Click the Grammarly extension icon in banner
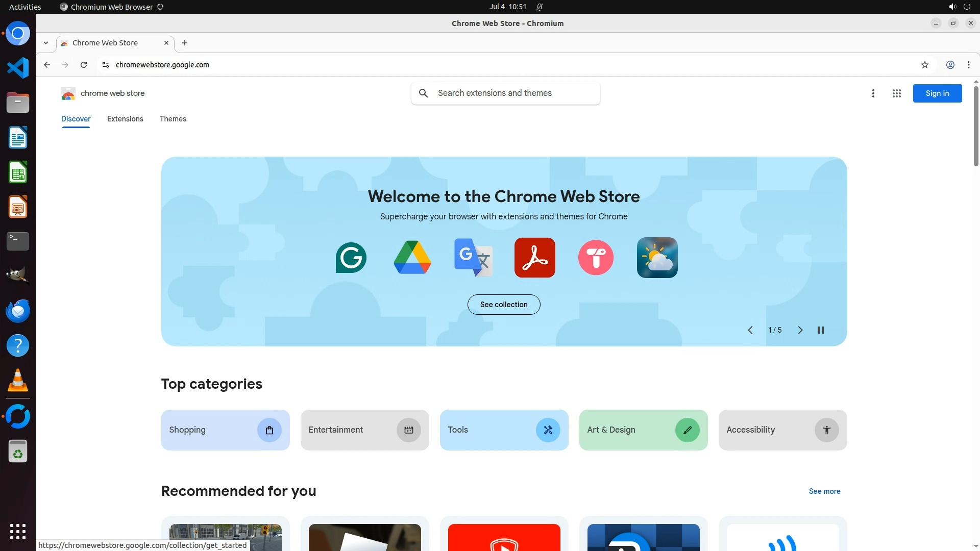980x551 pixels. (x=351, y=258)
